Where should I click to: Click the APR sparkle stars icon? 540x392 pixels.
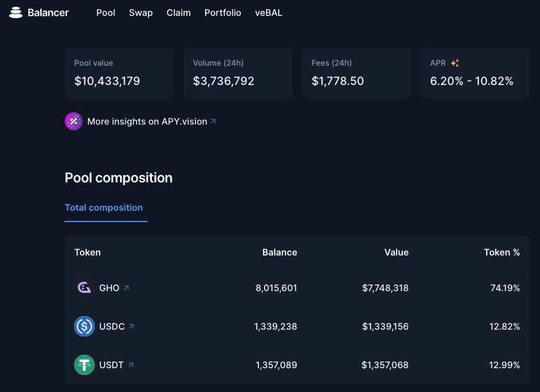tap(454, 63)
